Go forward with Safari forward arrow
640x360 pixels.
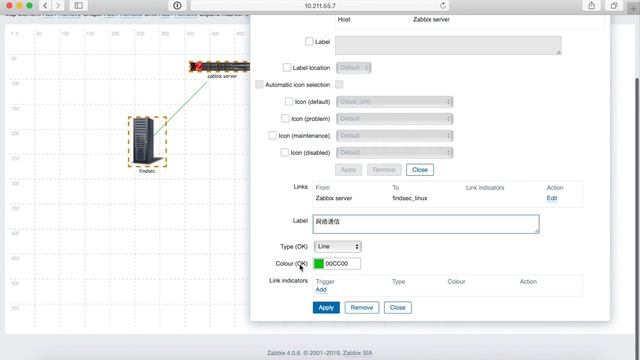pos(58,6)
